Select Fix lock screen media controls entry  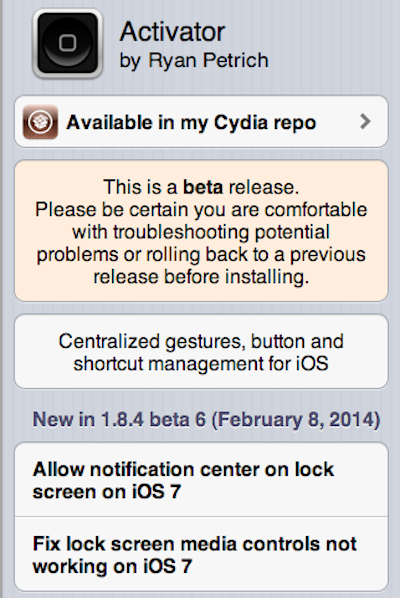tap(201, 554)
